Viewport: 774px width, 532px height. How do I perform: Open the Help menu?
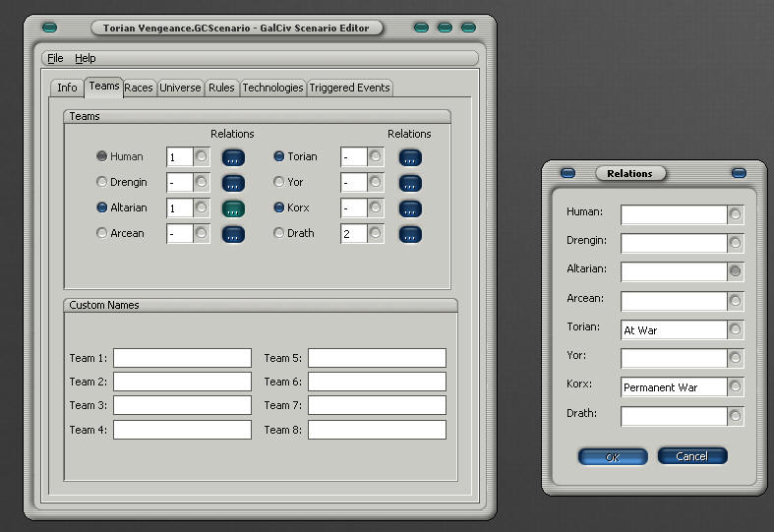point(86,58)
